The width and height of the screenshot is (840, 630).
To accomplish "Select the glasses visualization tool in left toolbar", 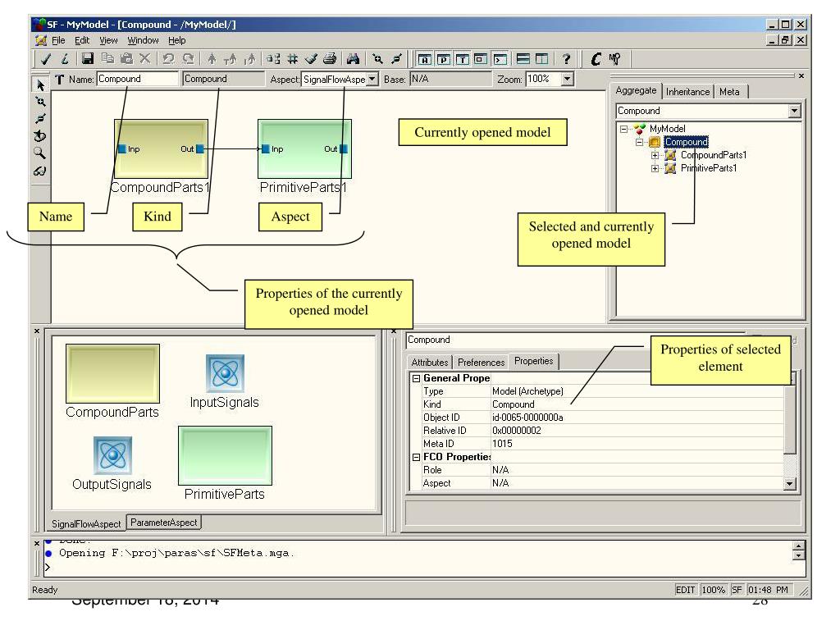I will point(39,171).
